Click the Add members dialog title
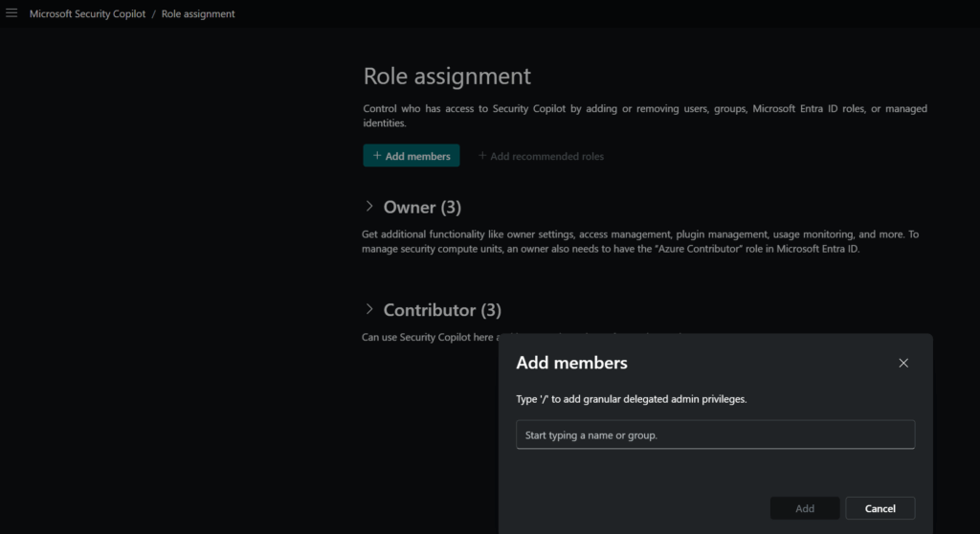980x534 pixels. 572,363
